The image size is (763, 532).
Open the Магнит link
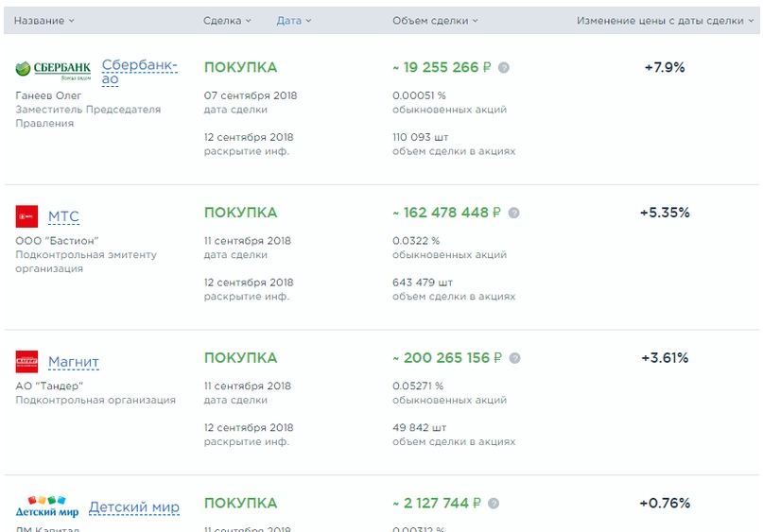(x=74, y=362)
